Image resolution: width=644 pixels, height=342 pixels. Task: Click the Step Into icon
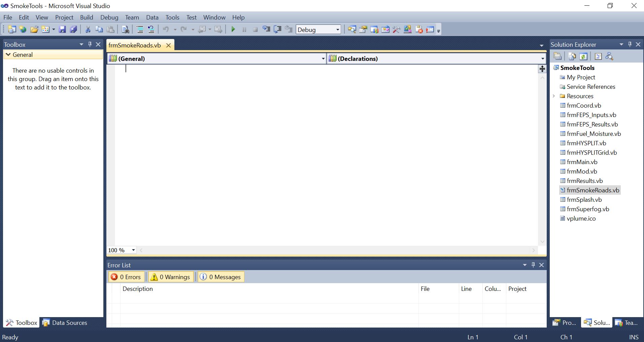pos(266,30)
